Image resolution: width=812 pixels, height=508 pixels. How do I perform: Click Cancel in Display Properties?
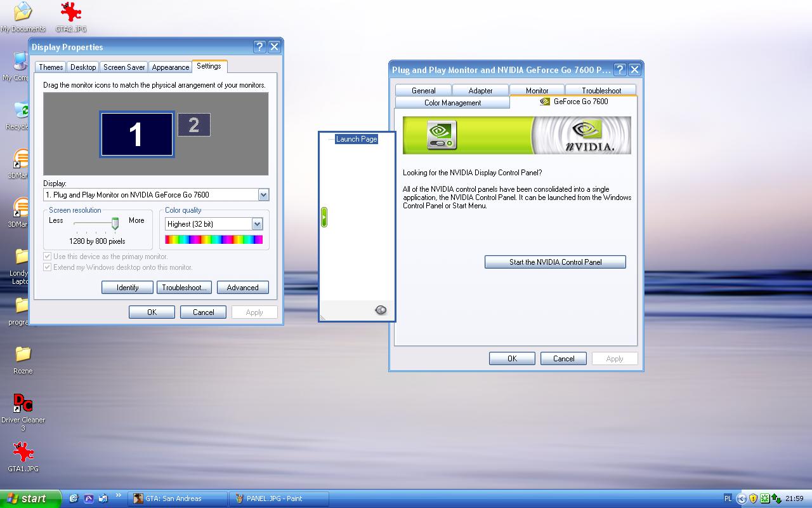point(204,312)
